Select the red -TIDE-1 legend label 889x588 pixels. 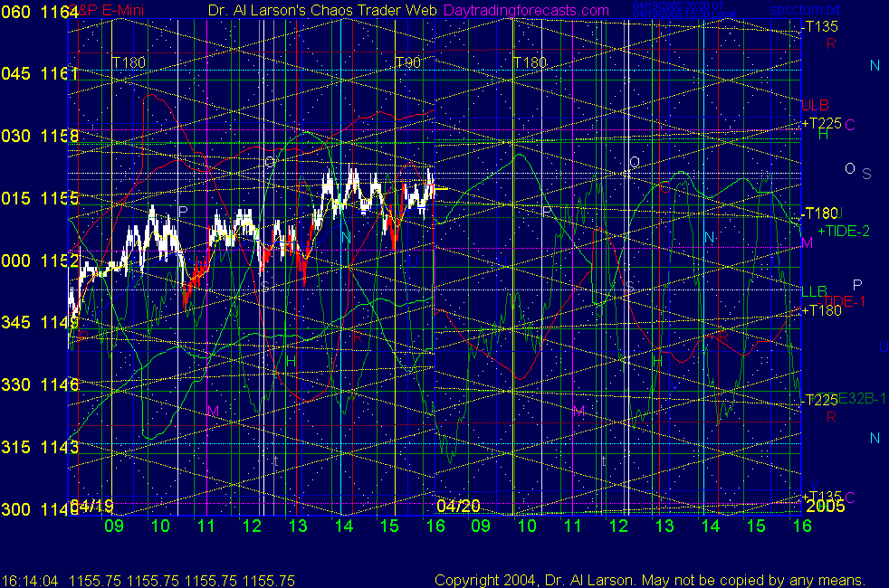[x=843, y=300]
